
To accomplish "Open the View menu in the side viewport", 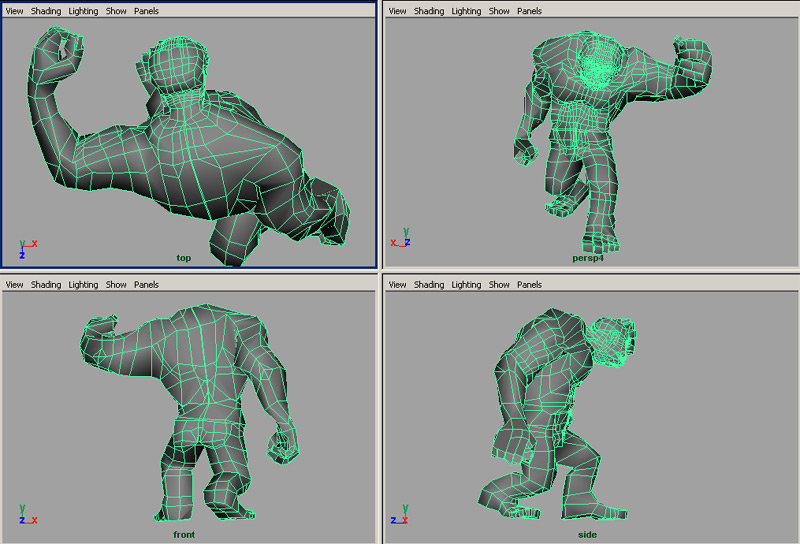I will point(397,285).
